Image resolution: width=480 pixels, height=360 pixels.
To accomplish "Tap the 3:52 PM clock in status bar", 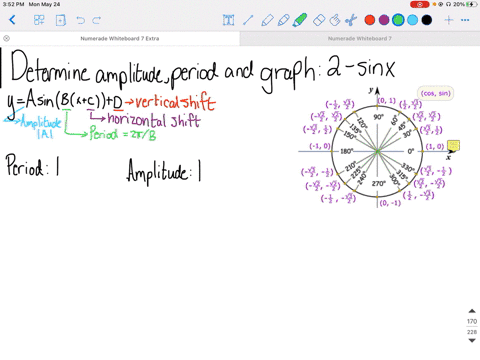I will [13, 4].
